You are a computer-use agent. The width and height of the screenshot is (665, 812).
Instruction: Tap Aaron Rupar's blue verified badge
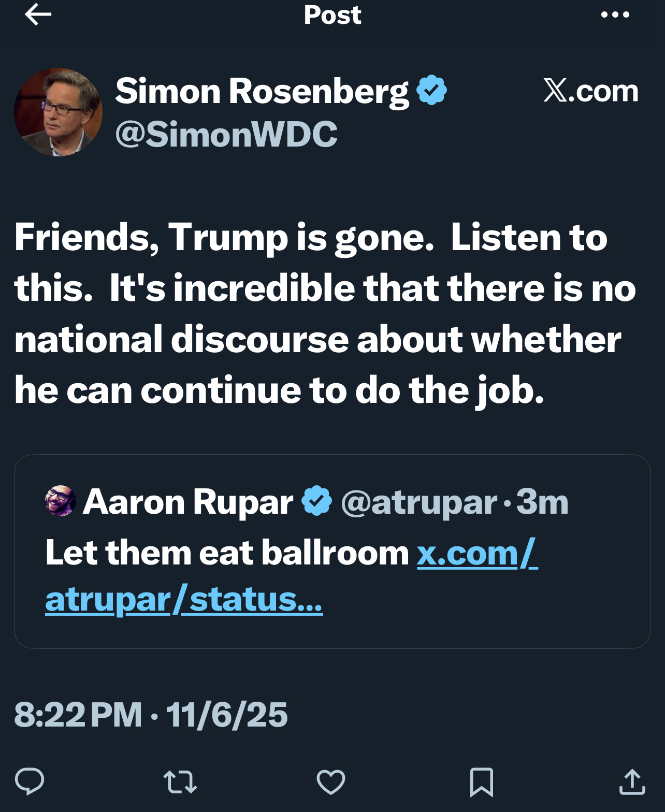pyautogui.click(x=316, y=501)
